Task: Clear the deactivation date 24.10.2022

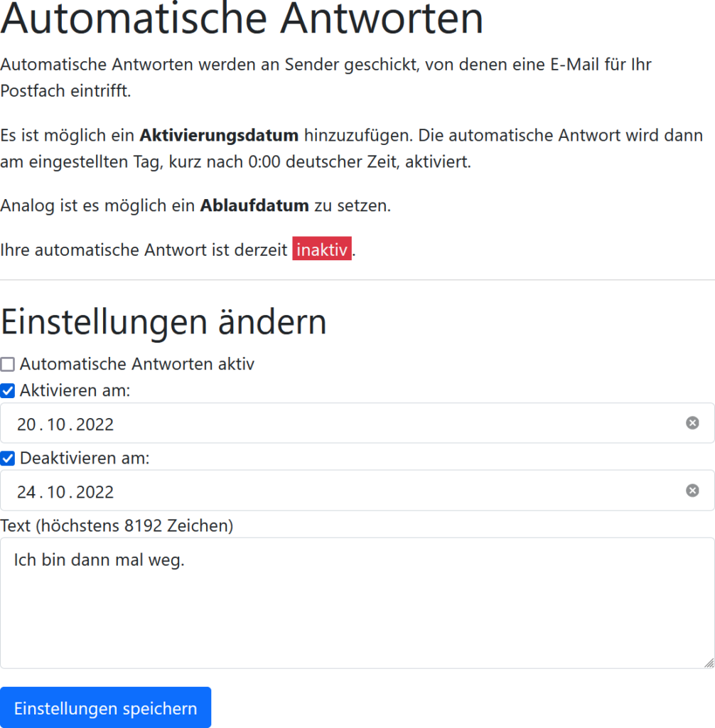Action: point(691,491)
